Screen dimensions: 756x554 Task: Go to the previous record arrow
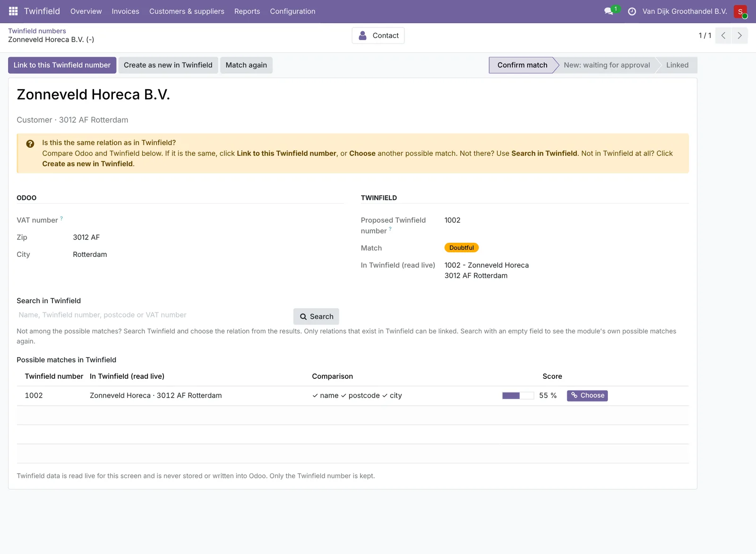723,35
